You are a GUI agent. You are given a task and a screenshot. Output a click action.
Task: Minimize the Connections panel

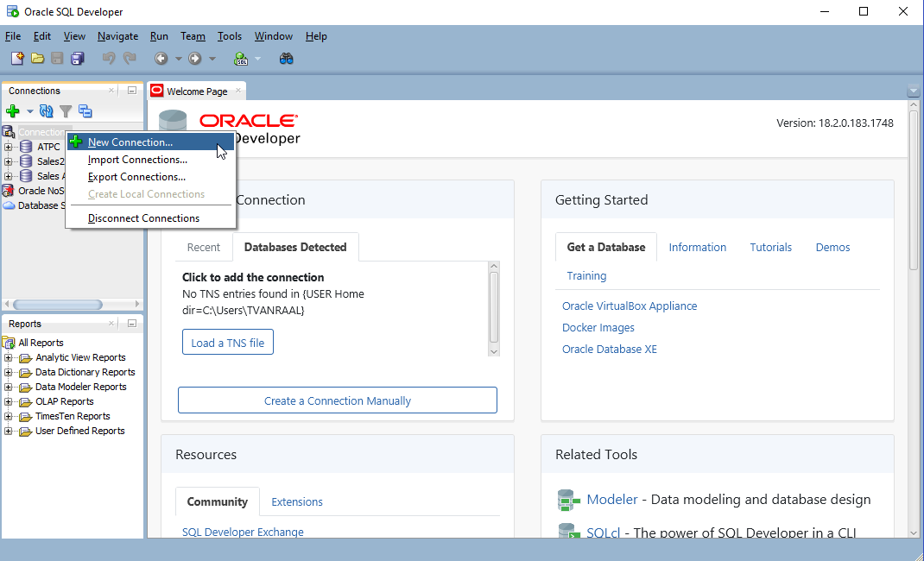pos(132,91)
